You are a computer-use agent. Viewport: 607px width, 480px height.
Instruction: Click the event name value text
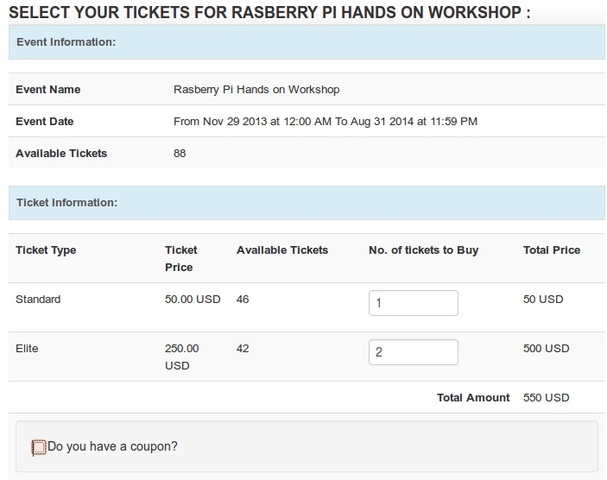[x=257, y=89]
